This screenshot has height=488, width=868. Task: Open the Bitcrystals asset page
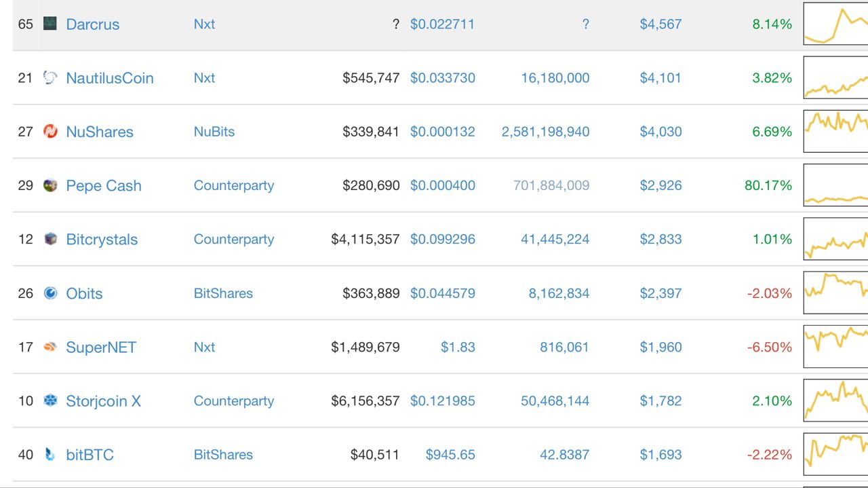(x=102, y=240)
